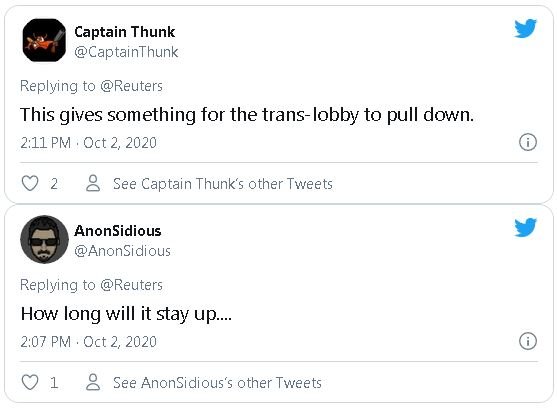557x409 pixels.
Task: Click the person icon beside AnonSidious's other Tweets
Action: pyautogui.click(x=93, y=382)
